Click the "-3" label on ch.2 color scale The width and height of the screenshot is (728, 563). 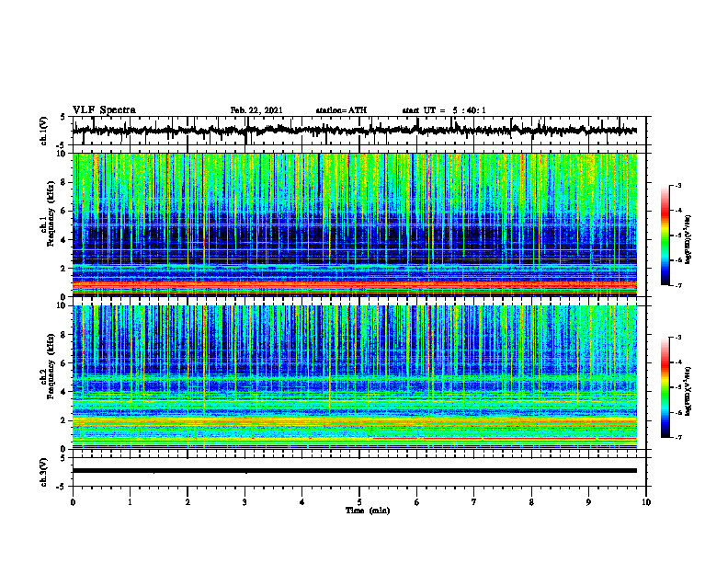[677, 338]
